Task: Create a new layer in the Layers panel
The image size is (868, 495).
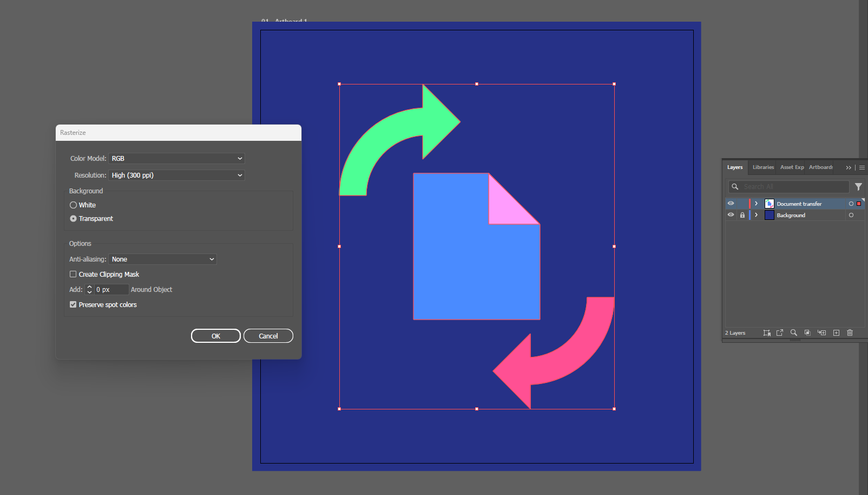Action: 836,333
